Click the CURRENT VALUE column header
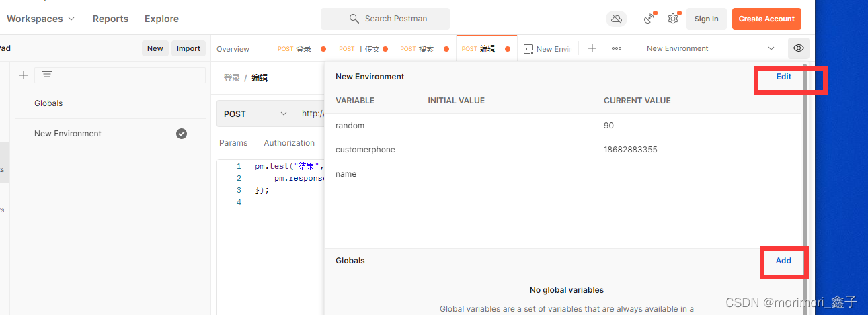The width and height of the screenshot is (868, 315). [637, 101]
